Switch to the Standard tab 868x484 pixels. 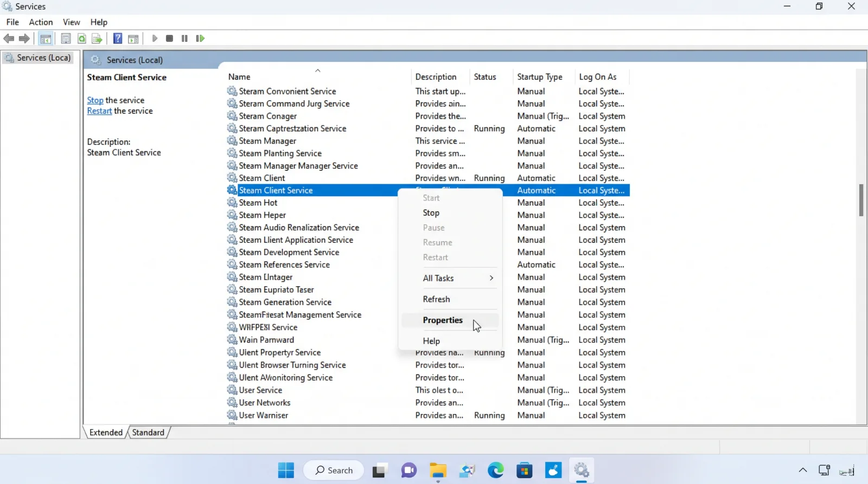pyautogui.click(x=148, y=433)
